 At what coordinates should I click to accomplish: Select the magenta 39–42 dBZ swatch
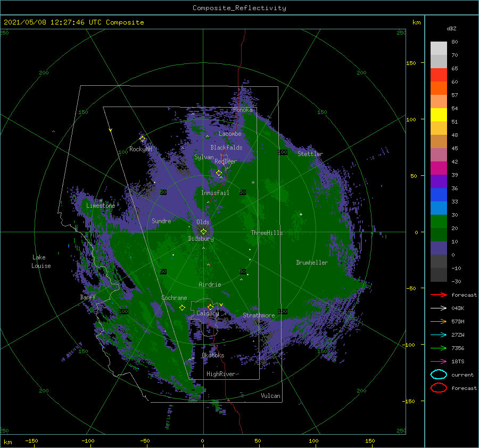coord(439,168)
